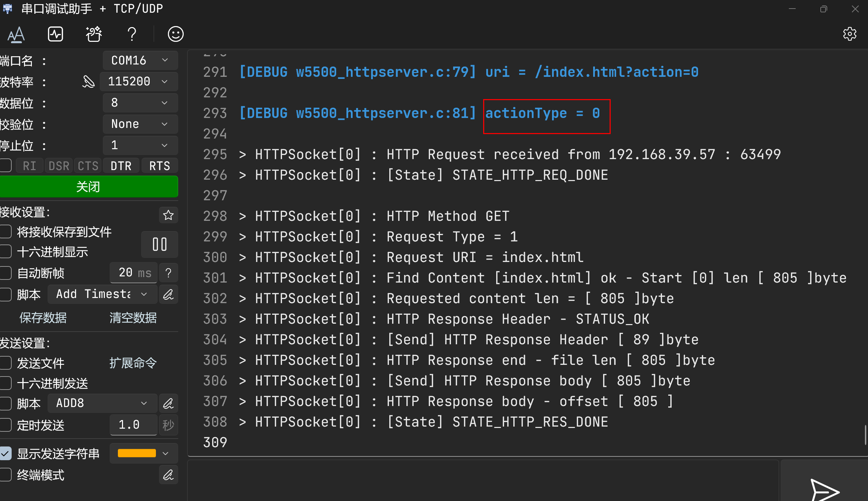Viewport: 868px width, 501px height.
Task: Click the RI indicator
Action: [29, 166]
